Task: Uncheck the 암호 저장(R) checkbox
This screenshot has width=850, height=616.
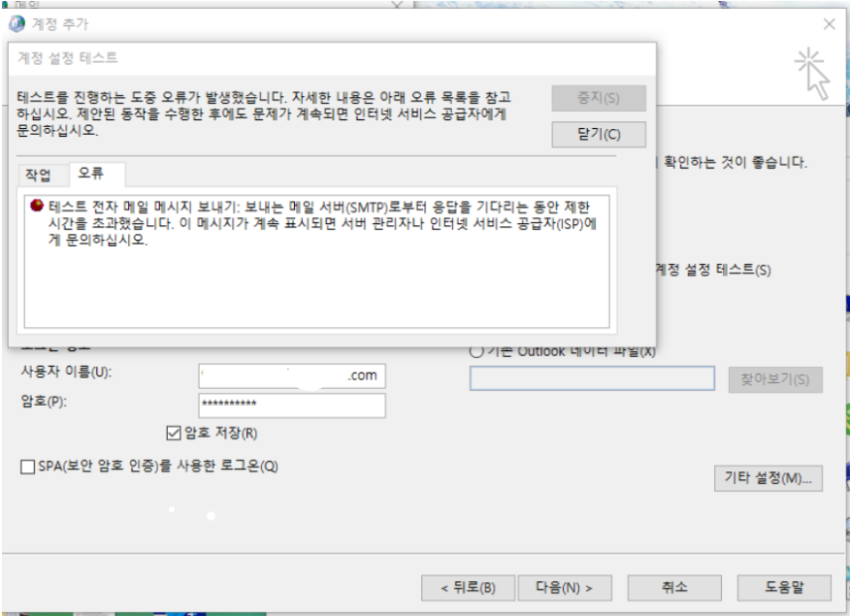Action: click(x=174, y=433)
